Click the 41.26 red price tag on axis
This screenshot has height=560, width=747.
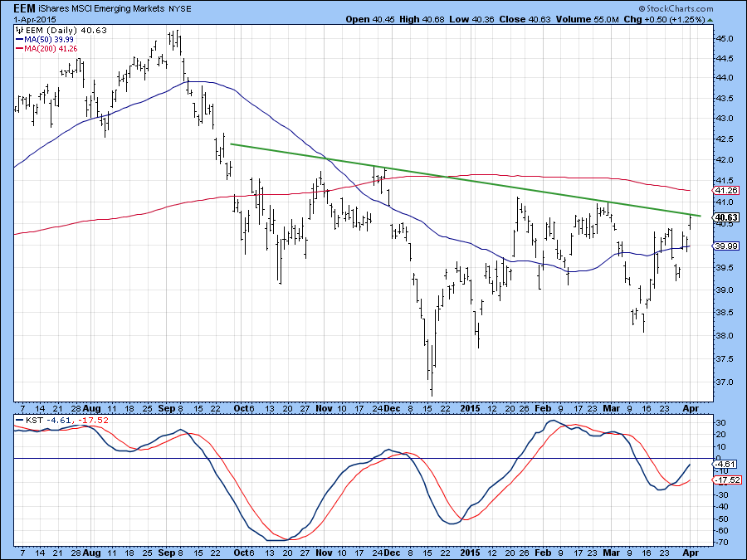726,191
